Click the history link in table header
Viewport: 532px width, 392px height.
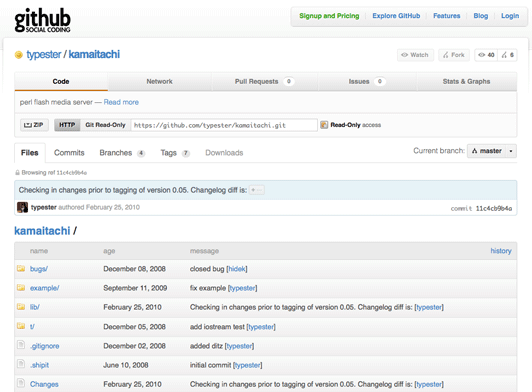pyautogui.click(x=501, y=251)
